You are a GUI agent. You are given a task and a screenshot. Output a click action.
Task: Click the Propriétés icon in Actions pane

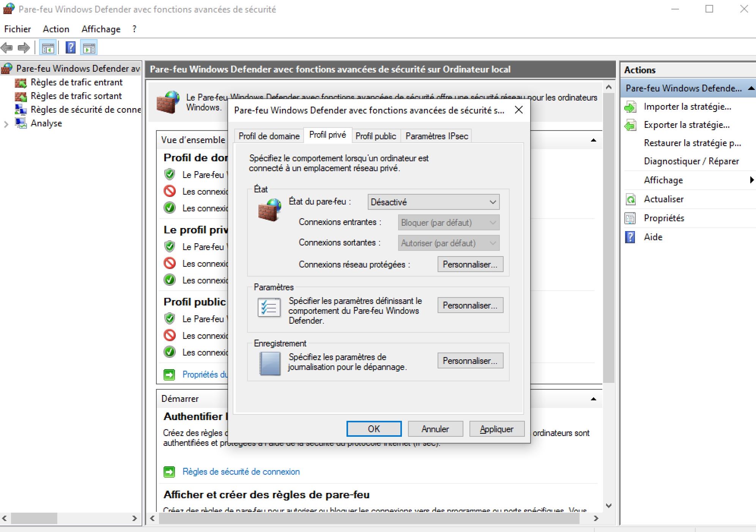(630, 218)
